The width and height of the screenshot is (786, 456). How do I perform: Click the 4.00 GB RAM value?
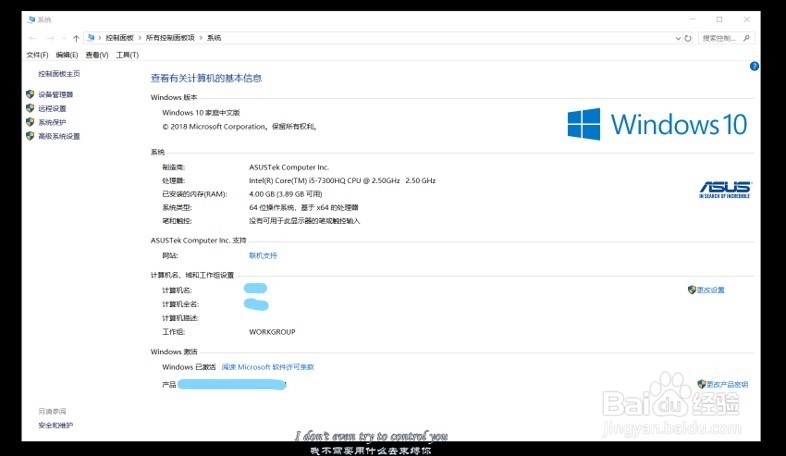(286, 194)
